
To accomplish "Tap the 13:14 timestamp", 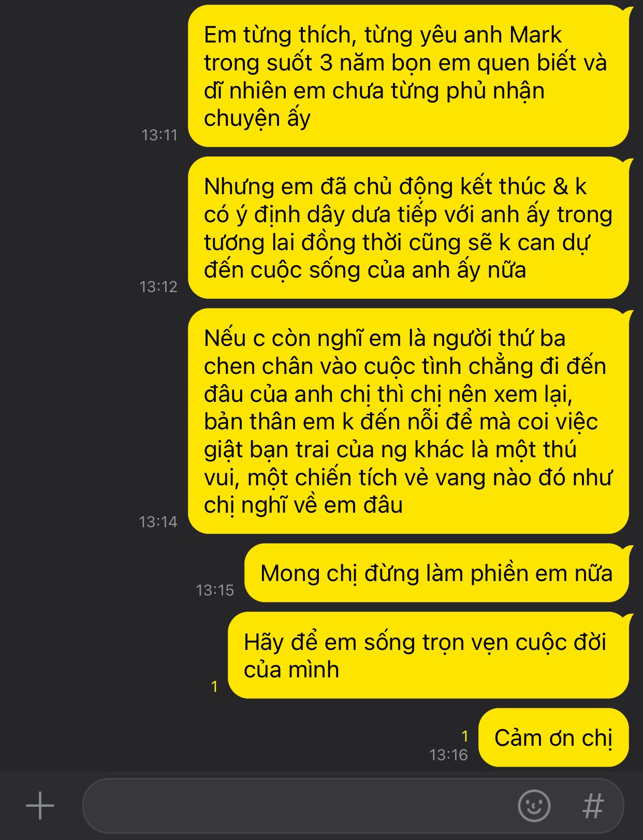I will click(158, 522).
